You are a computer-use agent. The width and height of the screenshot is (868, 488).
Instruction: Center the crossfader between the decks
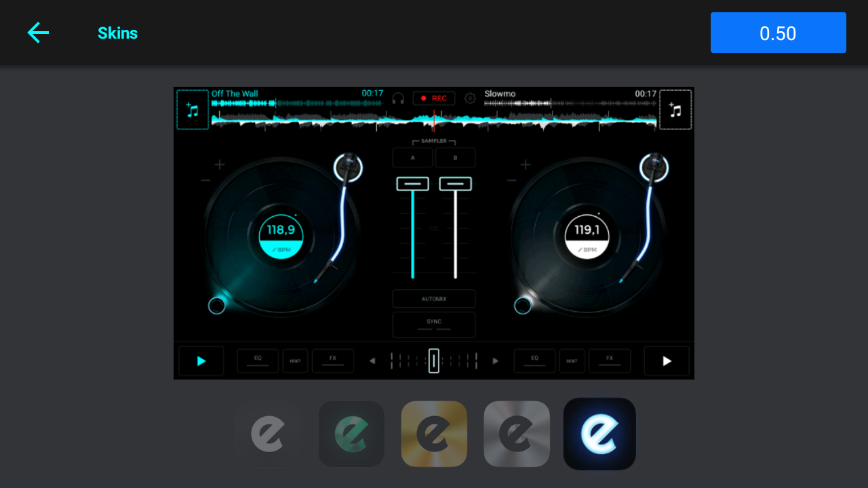[434, 361]
